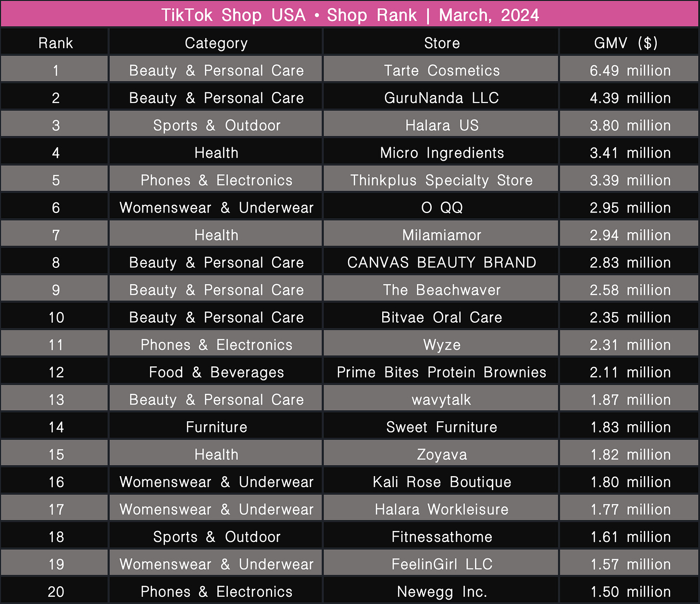Click the table title 'TikTok Shop USA • Shop Rank'
This screenshot has height=604, width=700.
click(x=289, y=14)
